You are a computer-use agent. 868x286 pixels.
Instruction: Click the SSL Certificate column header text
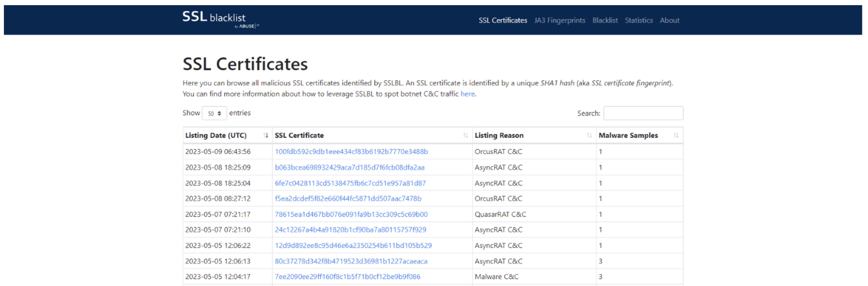(299, 136)
